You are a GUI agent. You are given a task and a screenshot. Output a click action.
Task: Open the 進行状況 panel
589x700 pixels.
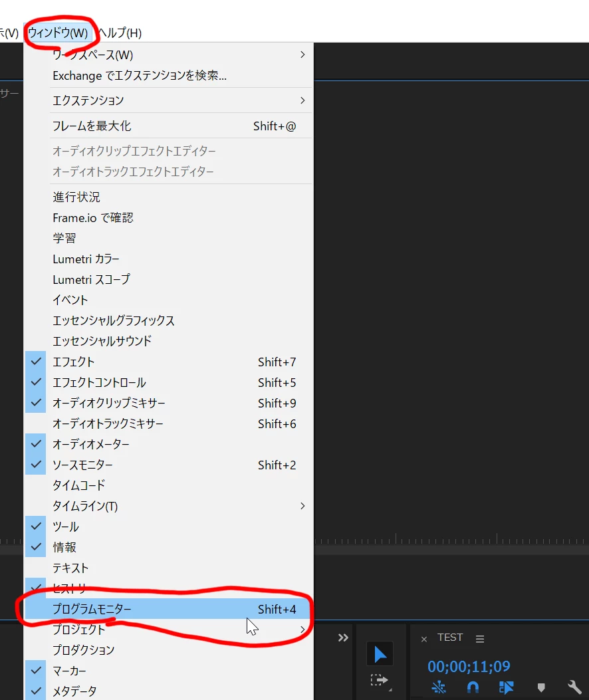point(168,197)
